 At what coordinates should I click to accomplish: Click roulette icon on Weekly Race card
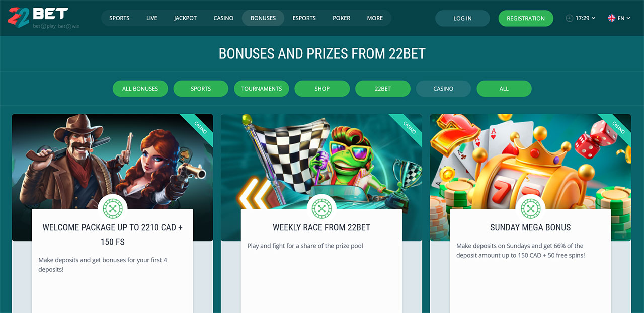321,209
